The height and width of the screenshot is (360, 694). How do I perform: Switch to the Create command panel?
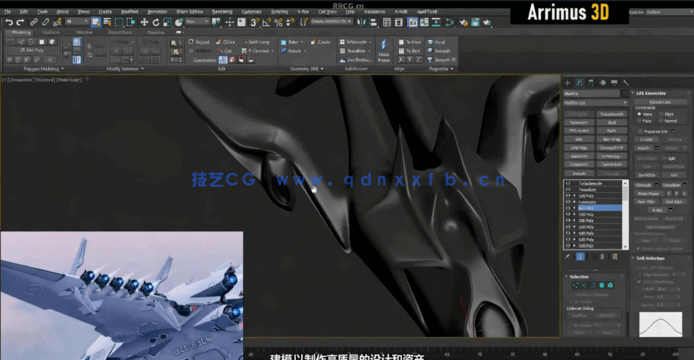click(568, 82)
